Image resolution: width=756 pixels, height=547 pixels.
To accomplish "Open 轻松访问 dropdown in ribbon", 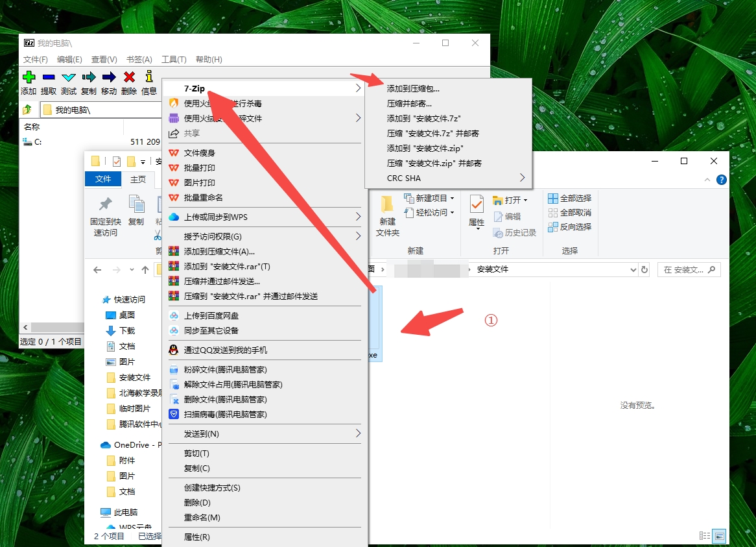I will click(x=430, y=213).
